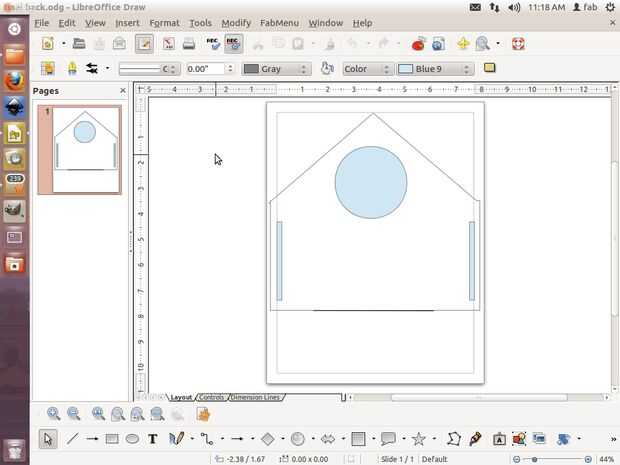620x465 pixels.
Task: Open the area fill type Color dropdown
Action: (x=366, y=69)
